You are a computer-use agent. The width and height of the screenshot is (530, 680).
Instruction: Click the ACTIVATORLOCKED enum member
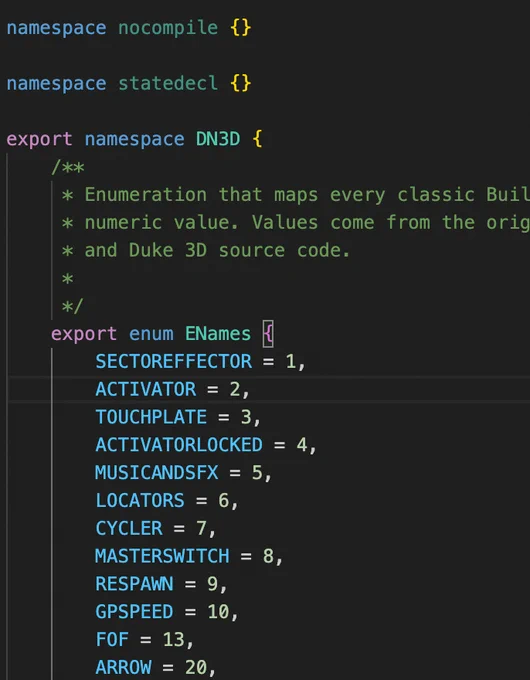[179, 445]
